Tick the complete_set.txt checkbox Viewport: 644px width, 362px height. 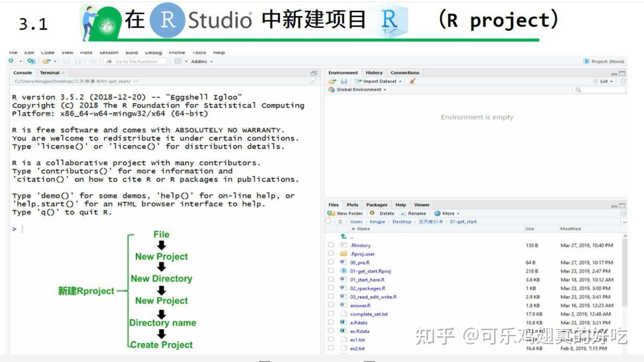(x=331, y=313)
